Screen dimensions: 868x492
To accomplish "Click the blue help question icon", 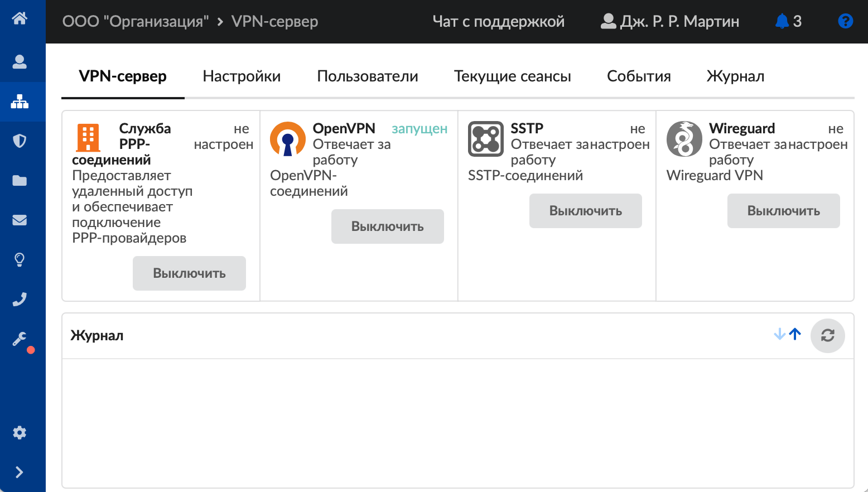I will coord(845,21).
